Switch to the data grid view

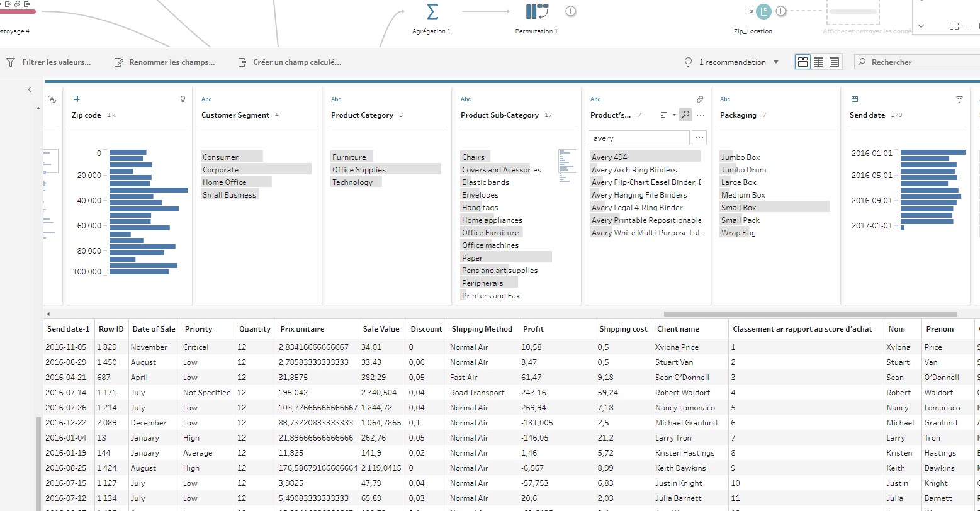818,62
